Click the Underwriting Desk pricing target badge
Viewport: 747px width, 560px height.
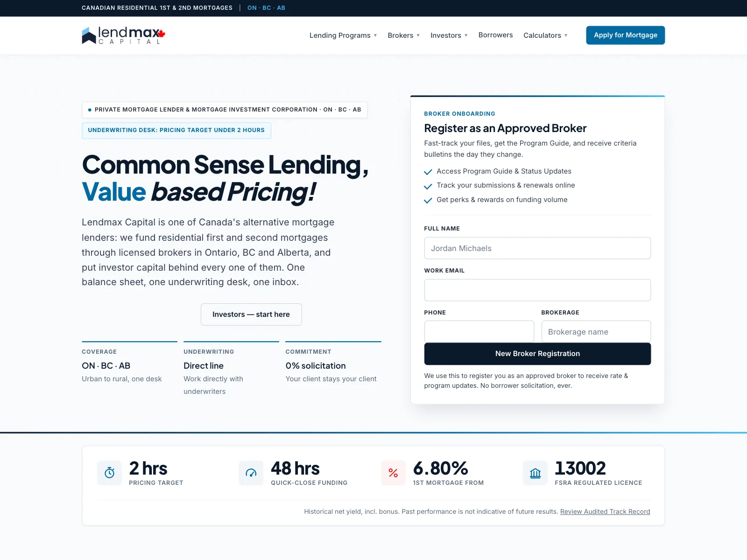176,130
